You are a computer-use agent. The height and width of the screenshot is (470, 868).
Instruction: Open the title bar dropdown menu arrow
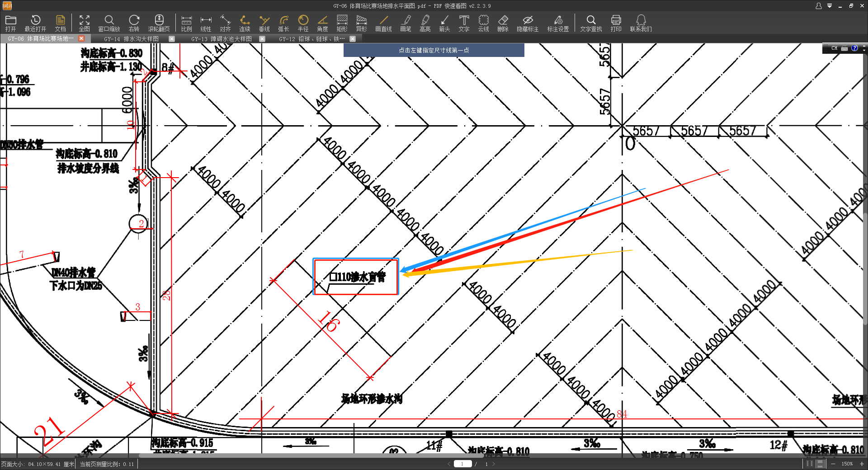(x=830, y=6)
